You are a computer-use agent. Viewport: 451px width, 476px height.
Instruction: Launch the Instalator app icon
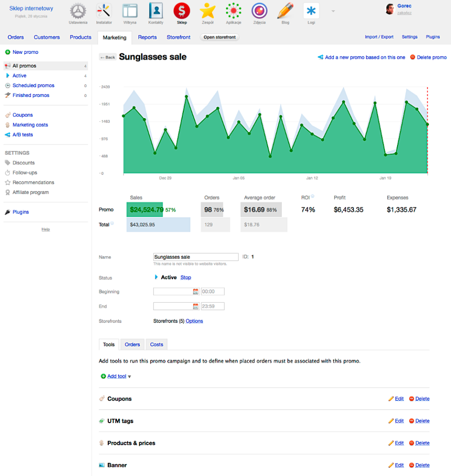coord(104,11)
